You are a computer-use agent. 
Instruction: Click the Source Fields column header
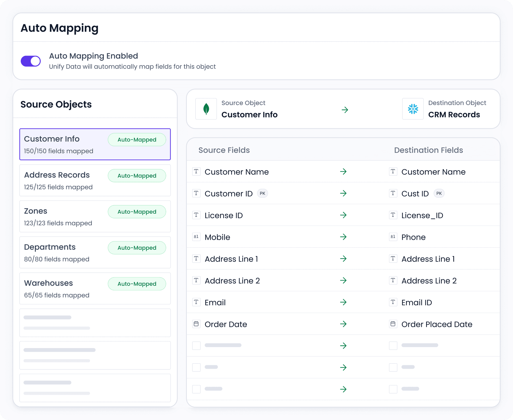[x=224, y=150]
